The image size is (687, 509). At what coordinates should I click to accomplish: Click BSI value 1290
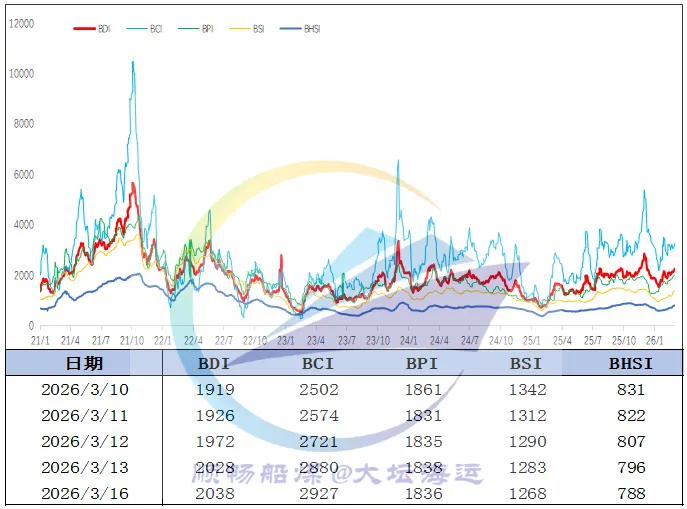click(x=528, y=442)
